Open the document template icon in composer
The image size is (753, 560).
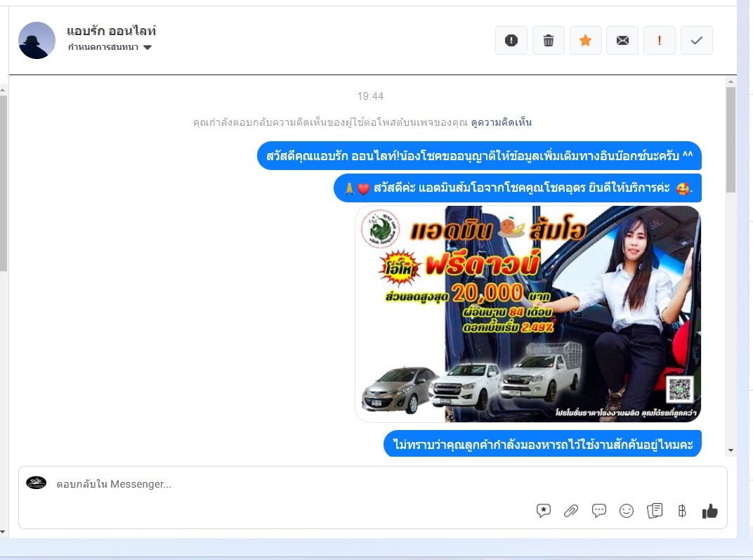[655, 511]
